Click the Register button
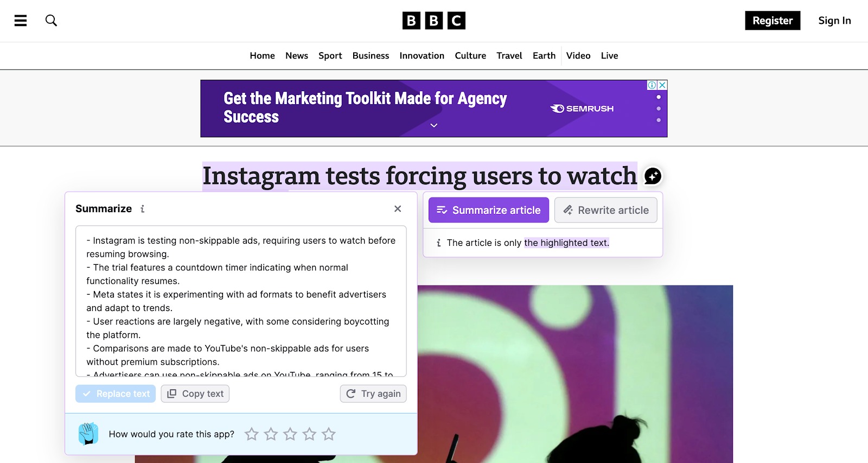Image resolution: width=868 pixels, height=463 pixels. (773, 21)
